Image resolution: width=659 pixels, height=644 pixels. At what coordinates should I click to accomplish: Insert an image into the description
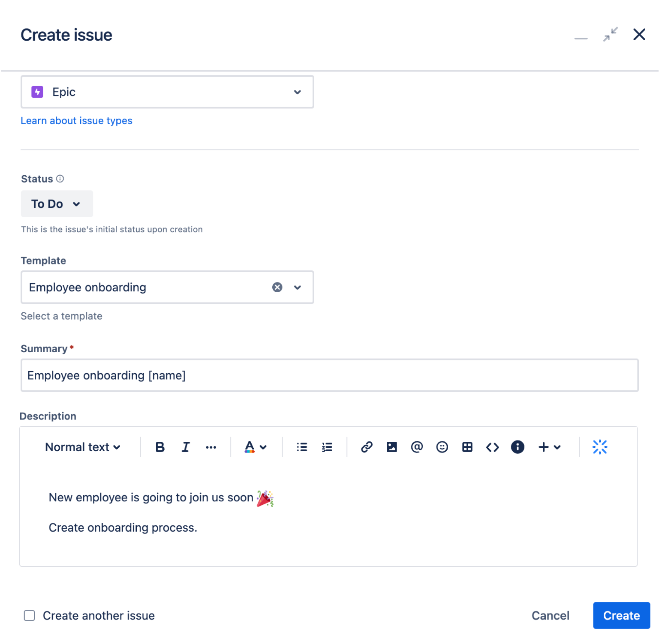coord(391,447)
